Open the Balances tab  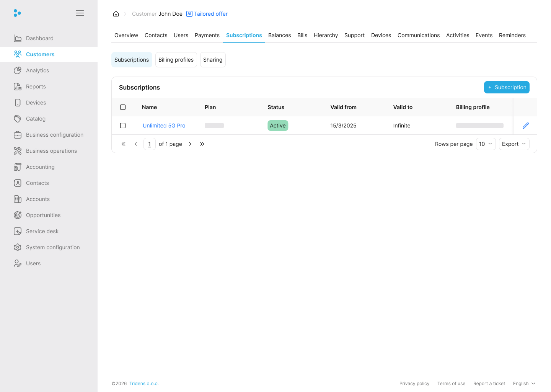(279, 35)
